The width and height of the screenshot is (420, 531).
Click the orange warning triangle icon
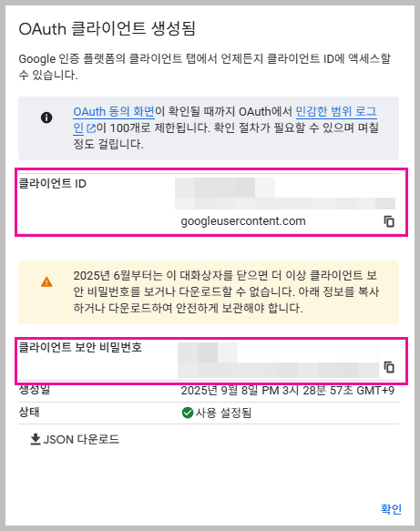click(46, 281)
